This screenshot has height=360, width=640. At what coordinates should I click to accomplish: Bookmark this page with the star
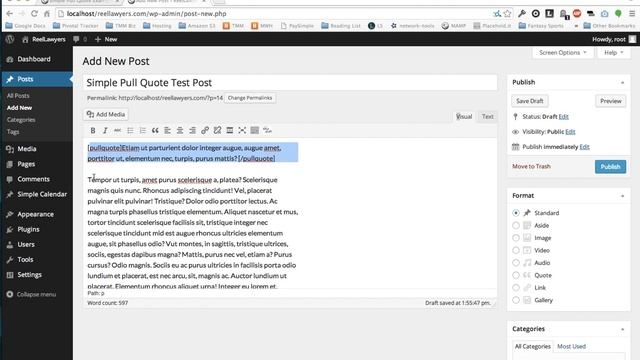(507, 13)
